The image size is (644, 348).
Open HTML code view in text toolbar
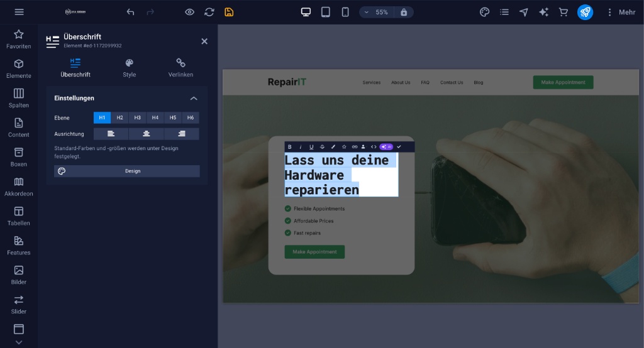tap(374, 147)
